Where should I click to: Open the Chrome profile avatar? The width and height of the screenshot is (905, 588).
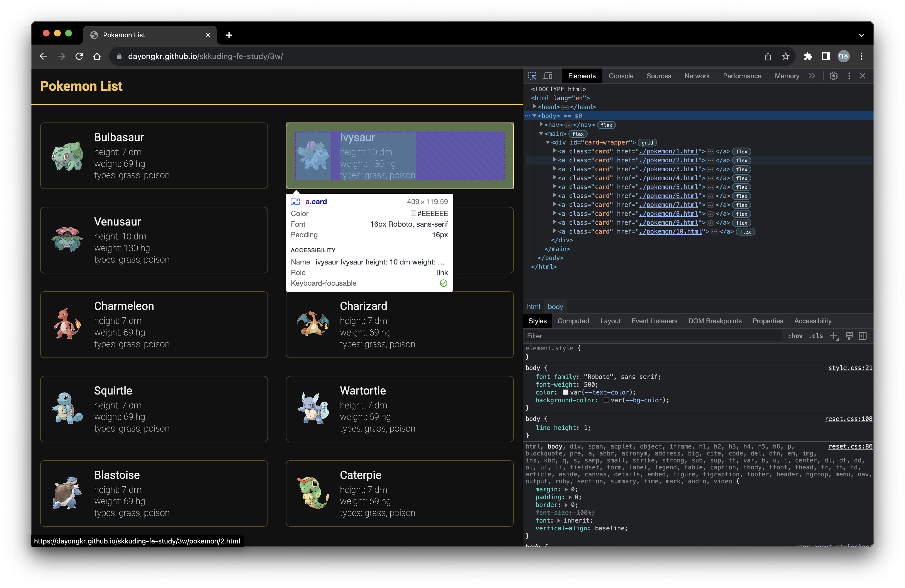(843, 56)
